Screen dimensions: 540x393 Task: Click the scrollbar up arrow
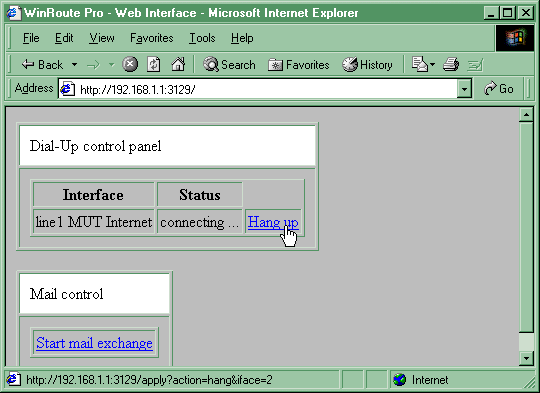[x=526, y=115]
